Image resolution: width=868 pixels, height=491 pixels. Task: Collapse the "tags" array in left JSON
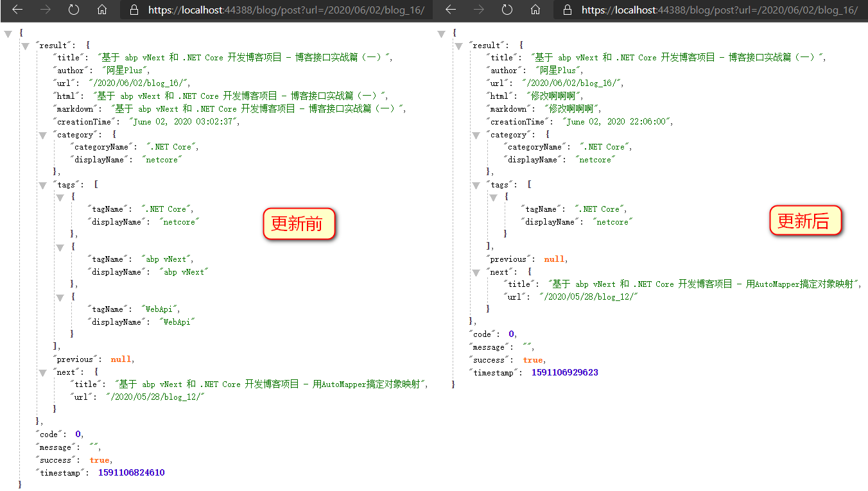click(x=42, y=185)
